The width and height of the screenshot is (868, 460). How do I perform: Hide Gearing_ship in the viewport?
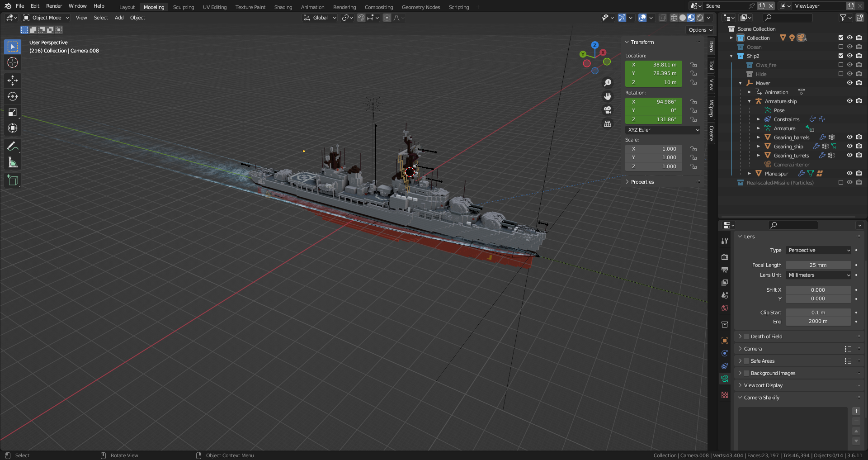pyautogui.click(x=849, y=147)
